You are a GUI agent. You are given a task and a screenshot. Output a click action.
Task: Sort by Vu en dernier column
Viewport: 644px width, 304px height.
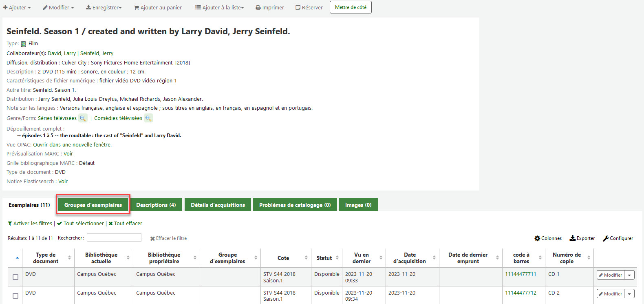tap(364, 258)
